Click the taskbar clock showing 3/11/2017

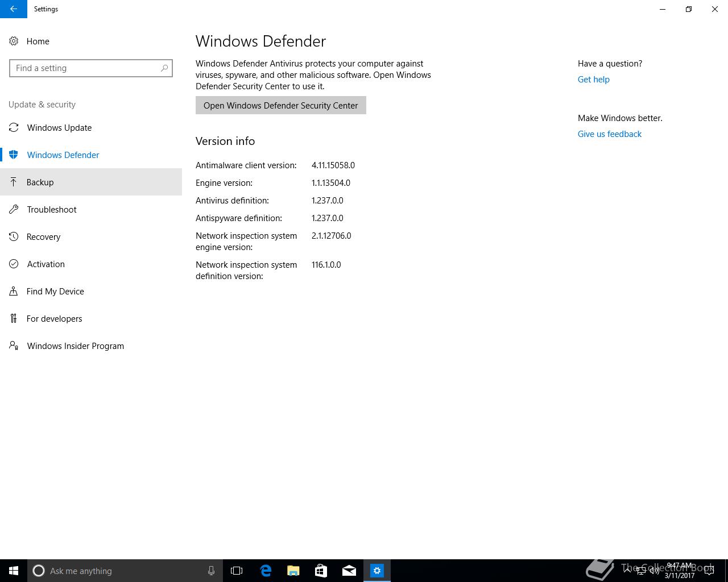point(680,571)
